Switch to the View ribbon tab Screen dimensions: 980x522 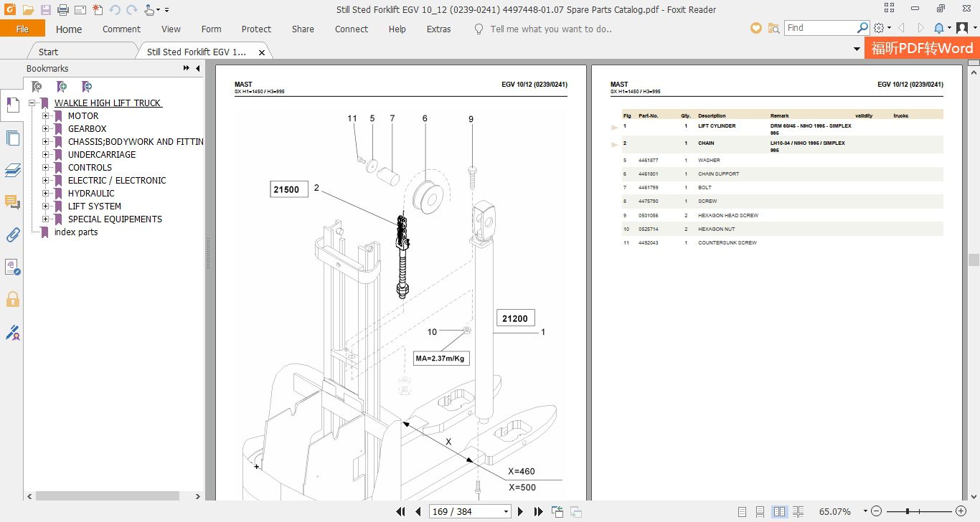pyautogui.click(x=171, y=29)
